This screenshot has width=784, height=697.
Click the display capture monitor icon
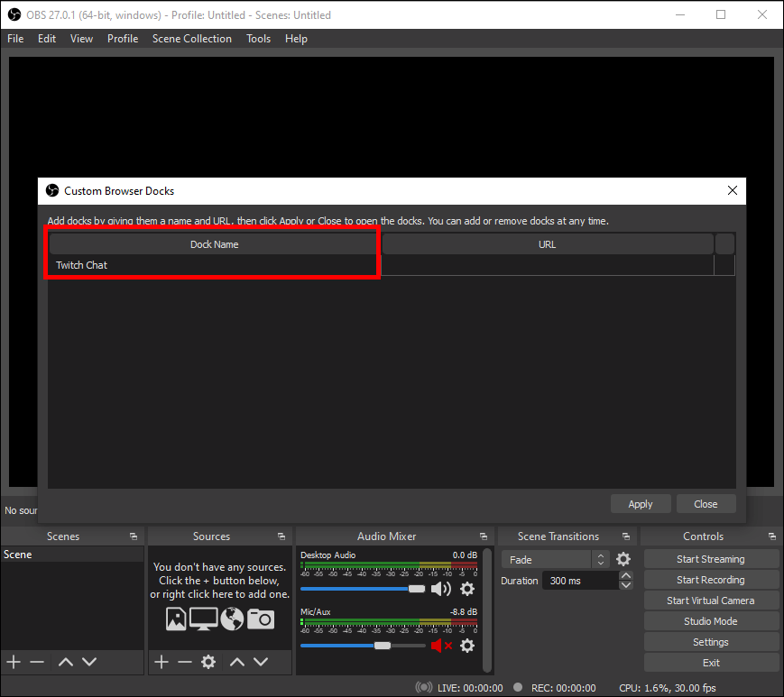pos(203,619)
